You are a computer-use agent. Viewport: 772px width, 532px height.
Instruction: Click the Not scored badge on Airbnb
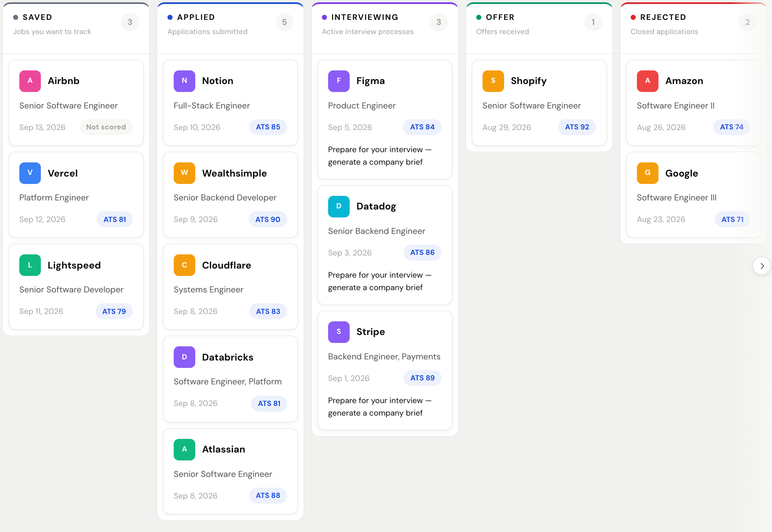[x=106, y=127]
